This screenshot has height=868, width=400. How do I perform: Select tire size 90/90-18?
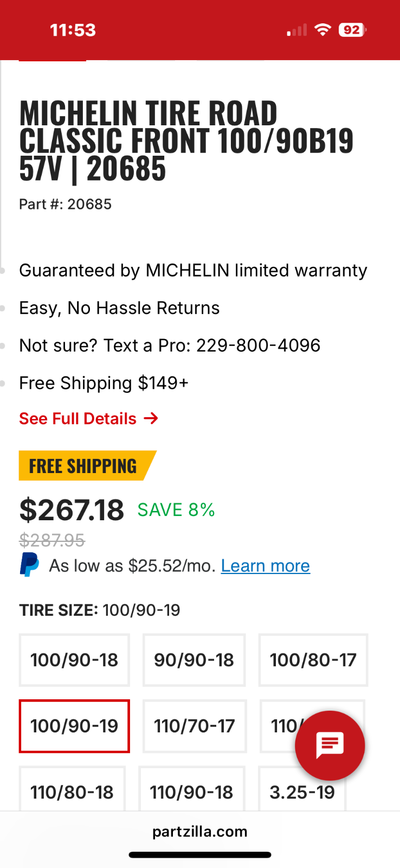tap(194, 660)
